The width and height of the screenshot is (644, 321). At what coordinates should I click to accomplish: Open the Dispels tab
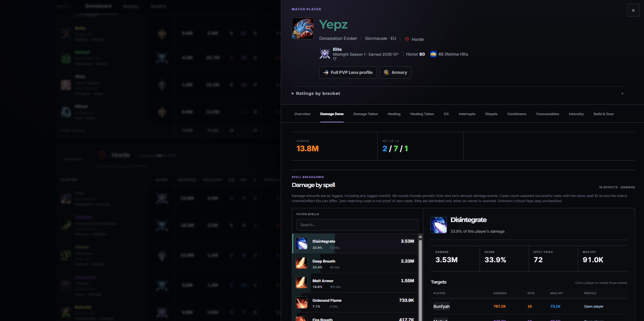(x=491, y=114)
